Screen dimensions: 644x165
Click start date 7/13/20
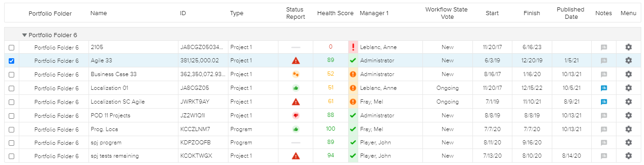tap(492, 156)
